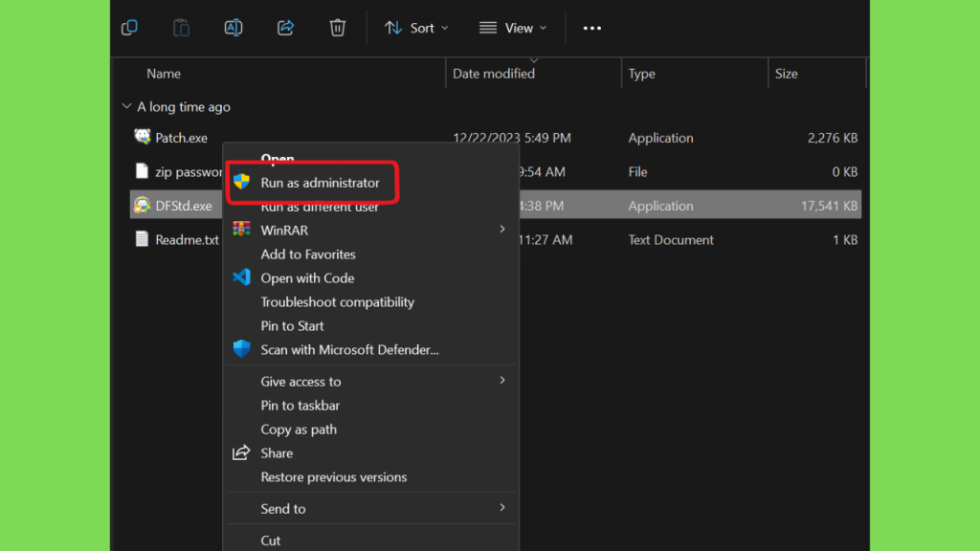
Task: Click the Rename icon in toolbar
Action: (234, 28)
